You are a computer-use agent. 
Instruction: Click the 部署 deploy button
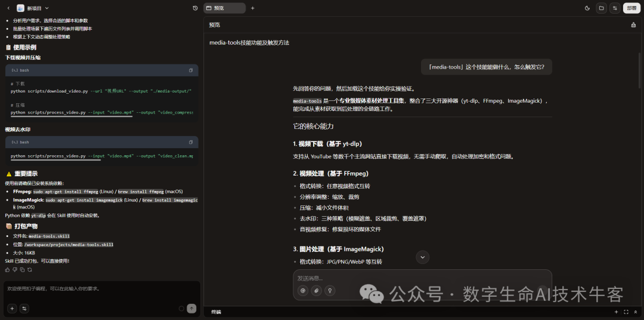[x=631, y=8]
